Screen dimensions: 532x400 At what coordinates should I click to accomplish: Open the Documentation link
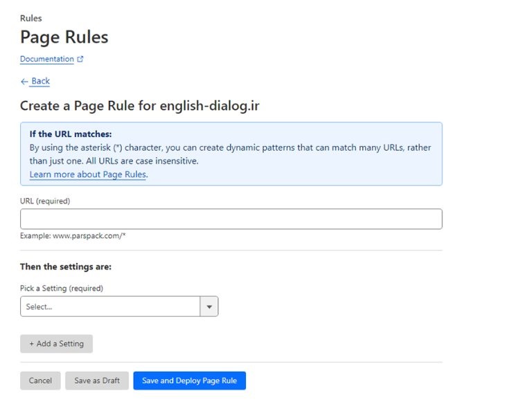tap(46, 60)
